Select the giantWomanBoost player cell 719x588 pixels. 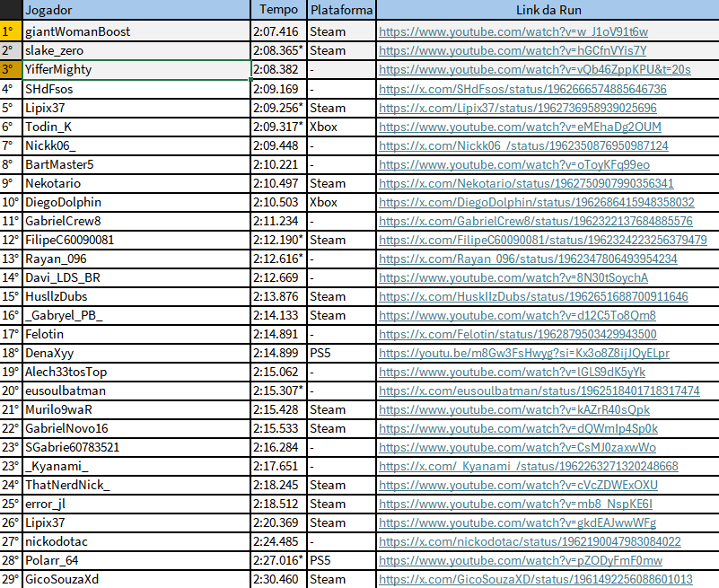(136, 31)
